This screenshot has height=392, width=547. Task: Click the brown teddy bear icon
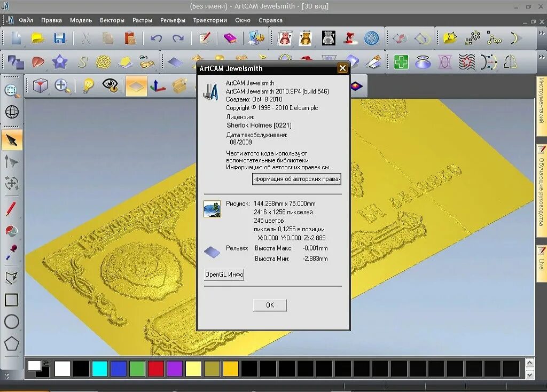tap(305, 38)
